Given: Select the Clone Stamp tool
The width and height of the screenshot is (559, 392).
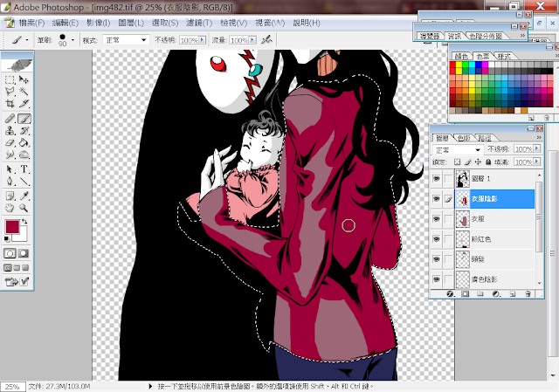Looking at the screenshot, I should point(10,131).
